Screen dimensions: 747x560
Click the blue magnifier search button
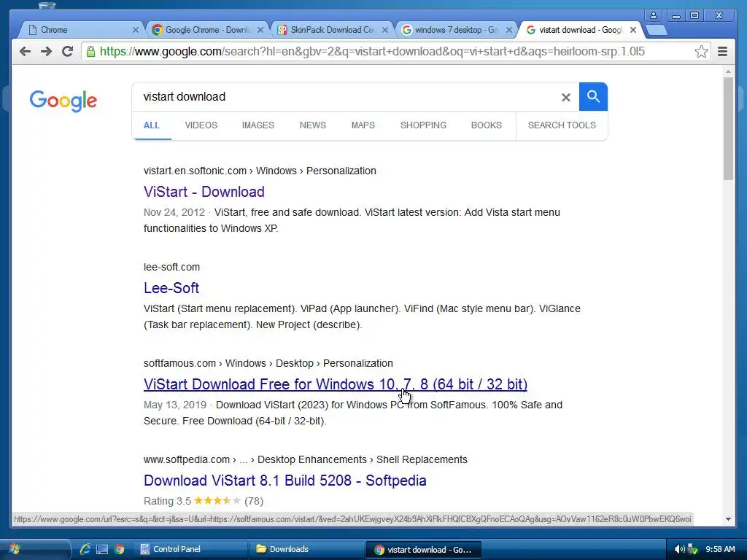coord(593,97)
